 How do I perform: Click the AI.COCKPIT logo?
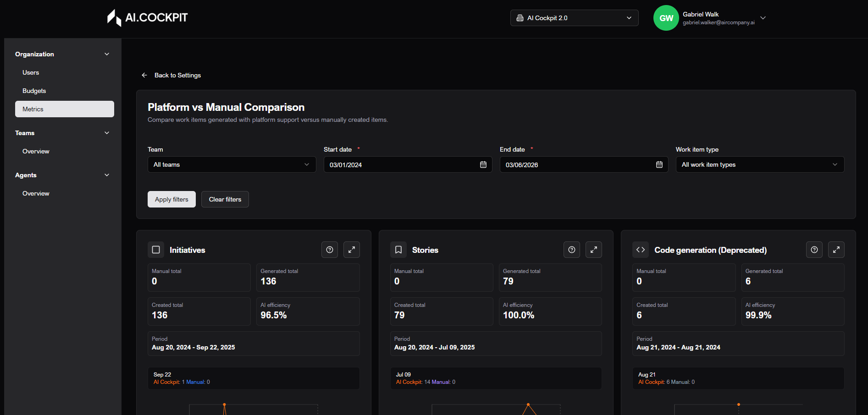(x=147, y=18)
